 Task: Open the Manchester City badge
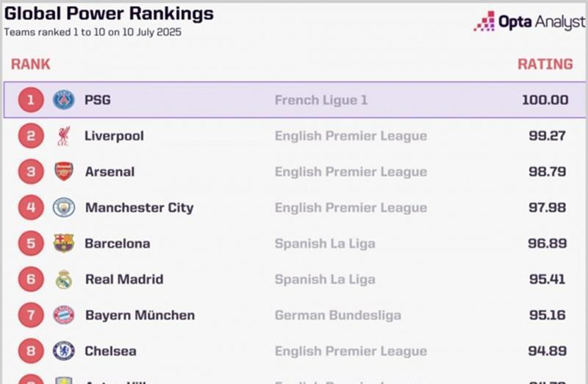[64, 207]
